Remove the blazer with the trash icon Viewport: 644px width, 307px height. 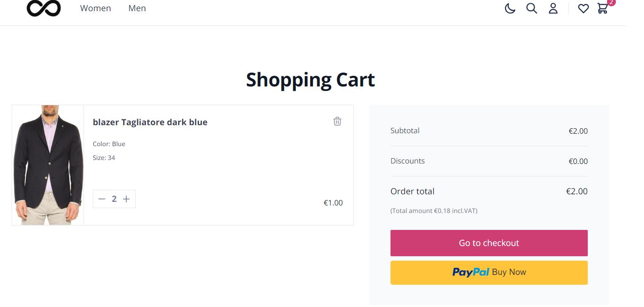coord(337,121)
